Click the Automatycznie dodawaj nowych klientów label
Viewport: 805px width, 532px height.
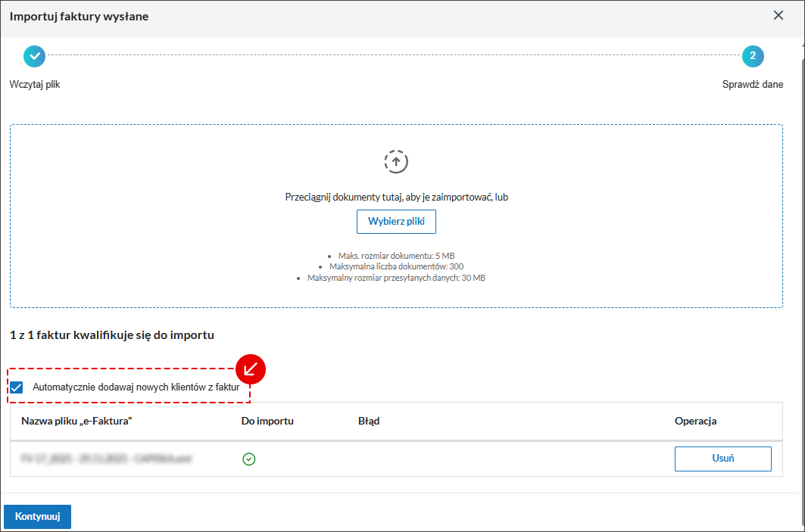click(136, 387)
